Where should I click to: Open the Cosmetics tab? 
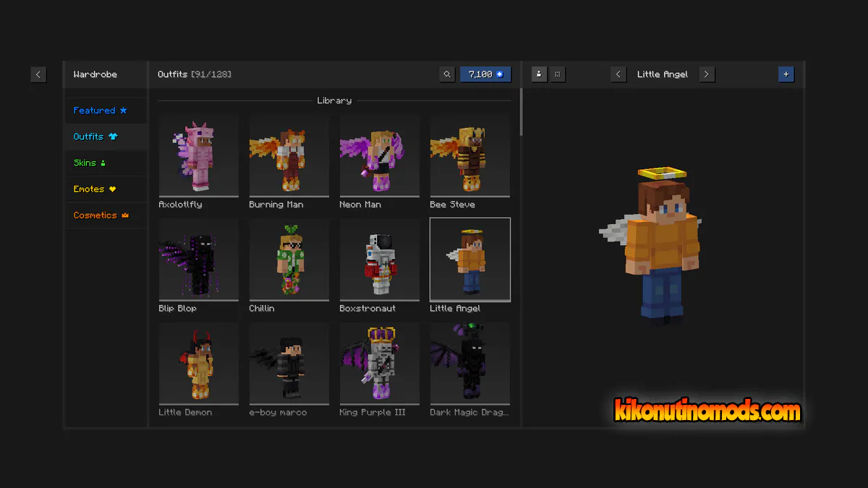[106, 215]
